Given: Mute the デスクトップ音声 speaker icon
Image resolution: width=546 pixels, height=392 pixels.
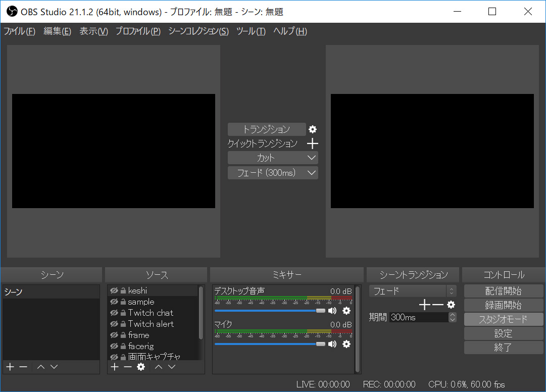Looking at the screenshot, I should 332,311.
